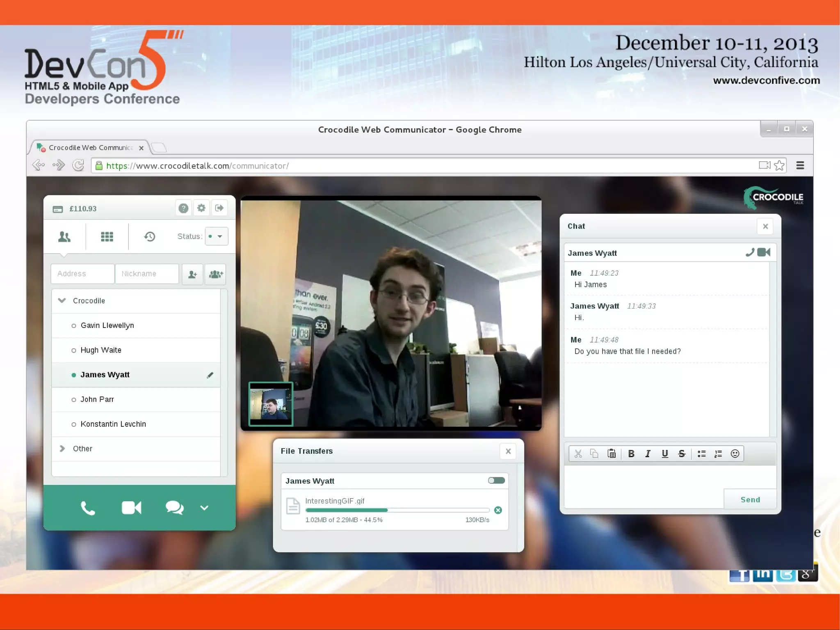Collapse the Crocodile contact group
840x630 pixels.
[62, 300]
